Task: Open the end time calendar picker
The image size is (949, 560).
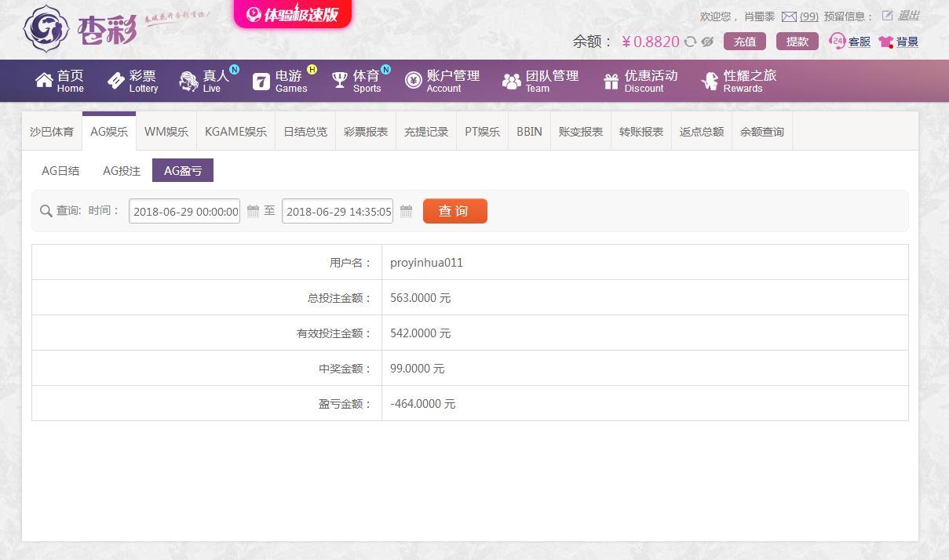Action: tap(406, 211)
